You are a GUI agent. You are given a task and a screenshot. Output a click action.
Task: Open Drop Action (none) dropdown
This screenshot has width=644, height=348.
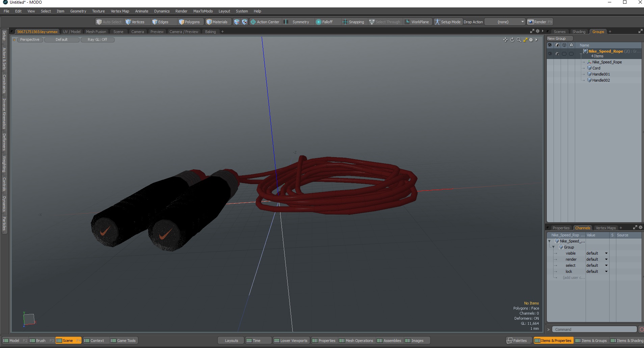click(505, 22)
